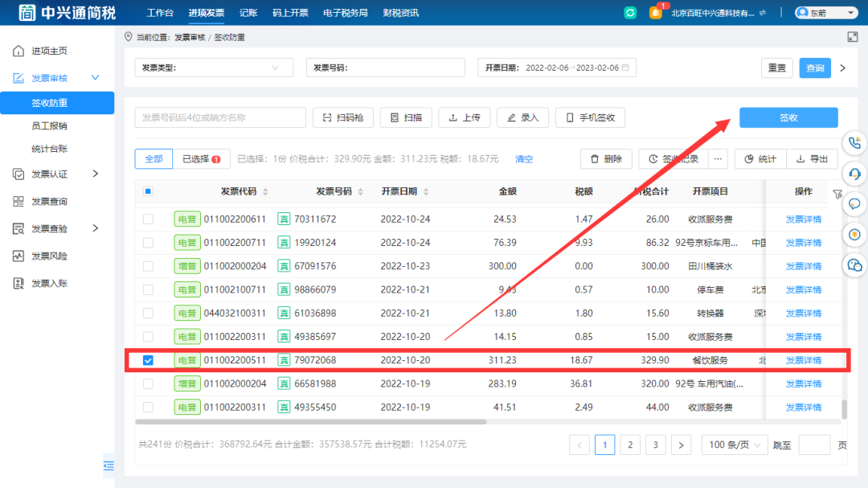Click the phone support floating icon
The image size is (868, 488).
tap(854, 143)
